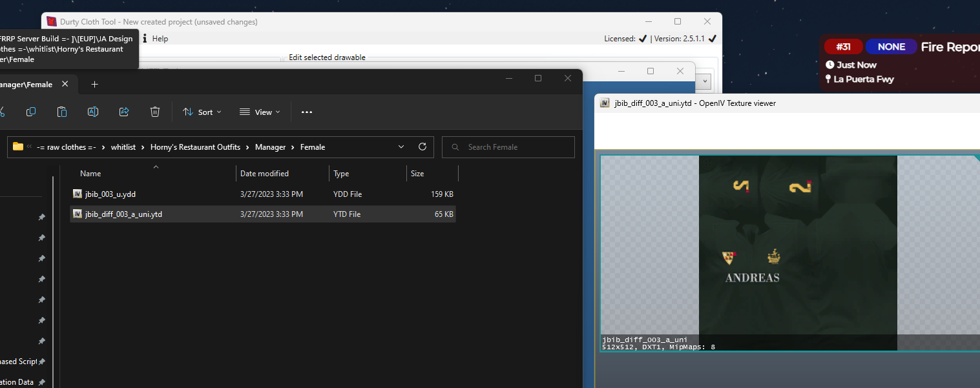Click the jbib_003_u.ydd file icon

click(x=78, y=194)
